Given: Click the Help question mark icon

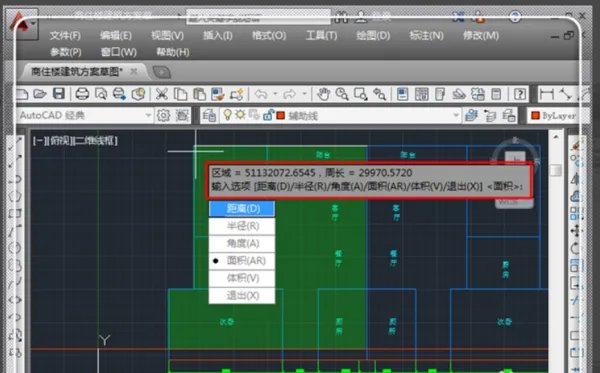Looking at the screenshot, I should pos(520,94).
